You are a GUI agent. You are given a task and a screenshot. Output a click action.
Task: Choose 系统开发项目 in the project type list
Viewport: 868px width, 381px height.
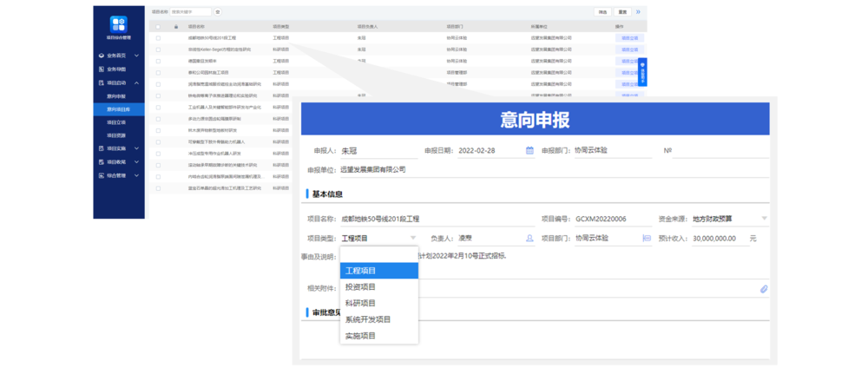tap(368, 319)
